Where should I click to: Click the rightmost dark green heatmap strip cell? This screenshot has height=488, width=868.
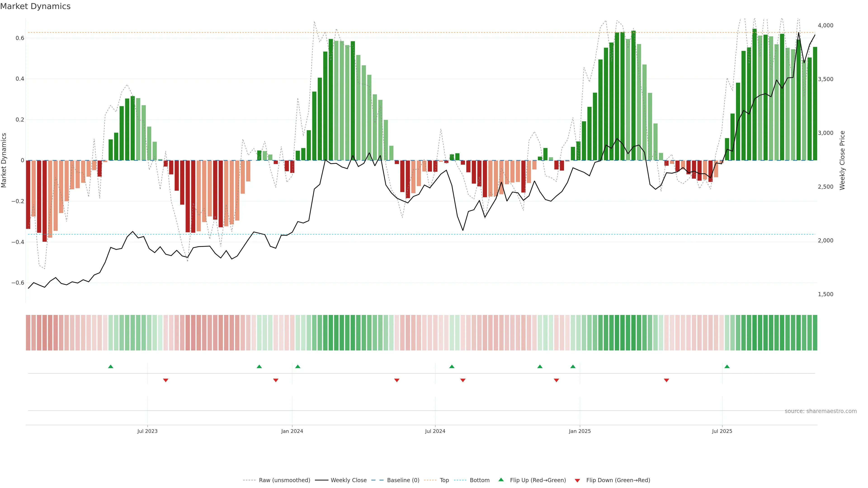click(x=815, y=333)
